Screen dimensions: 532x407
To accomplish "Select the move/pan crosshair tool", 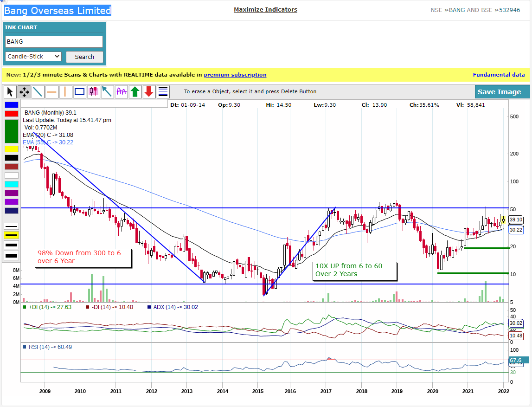I will [24, 91].
